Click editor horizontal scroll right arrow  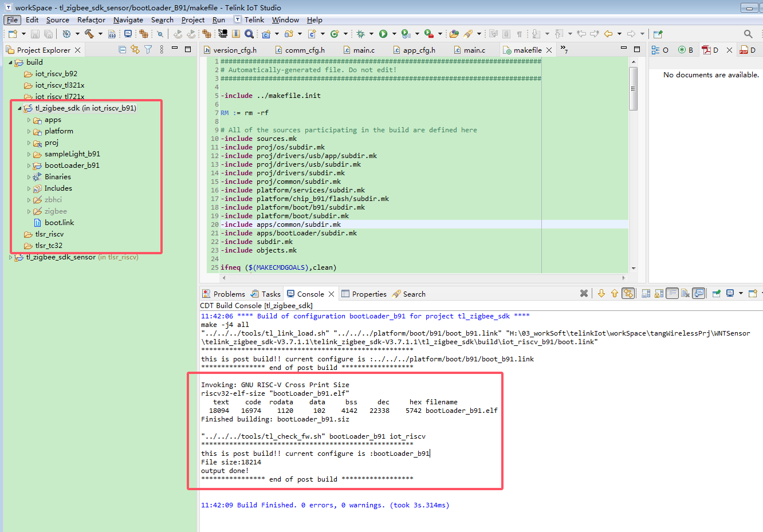coord(625,278)
